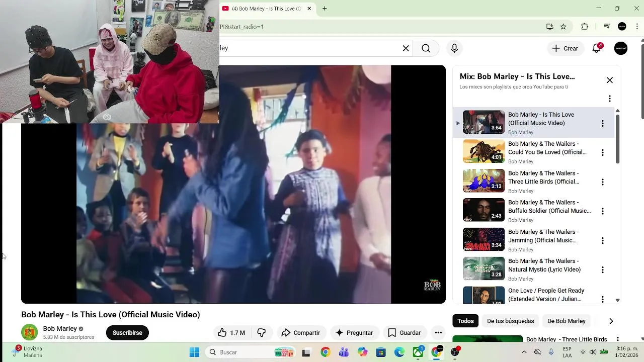Screen dimensions: 644x362
Task: Open options for Is This Love playlist item
Action: (x=603, y=123)
